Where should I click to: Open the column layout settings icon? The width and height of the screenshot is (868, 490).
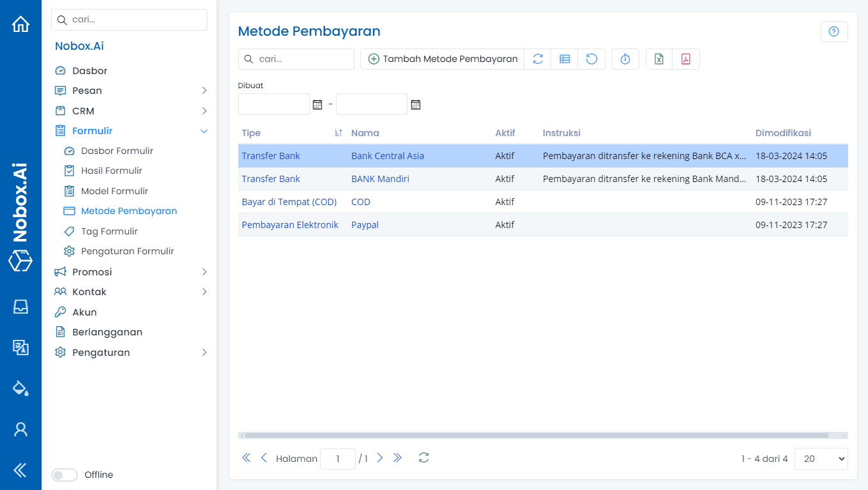tap(565, 58)
